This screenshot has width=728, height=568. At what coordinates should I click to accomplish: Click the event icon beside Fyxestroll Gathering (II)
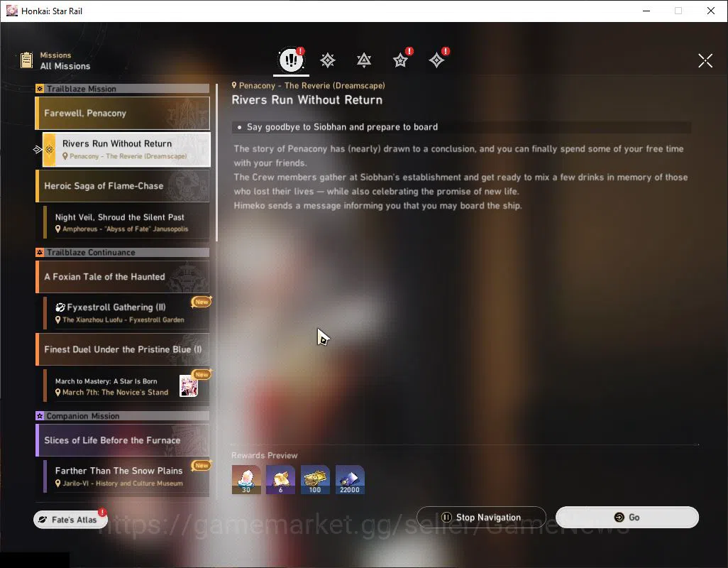tap(60, 307)
